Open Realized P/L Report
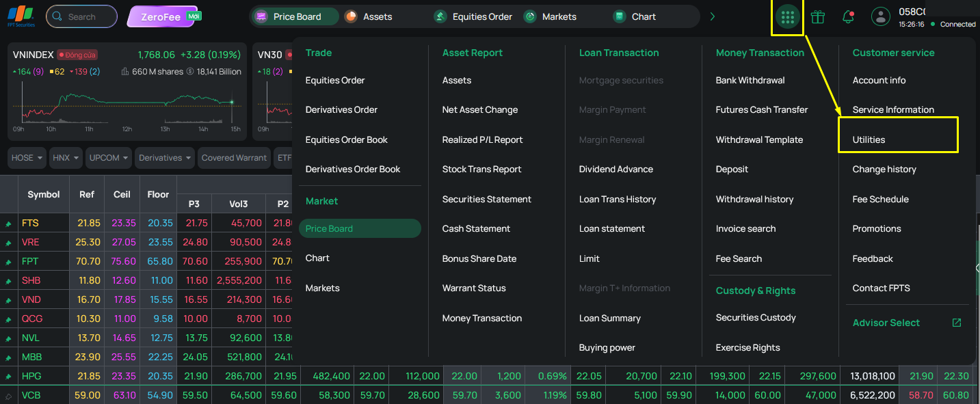Screen dimensions: 980x404 pyautogui.click(x=482, y=139)
